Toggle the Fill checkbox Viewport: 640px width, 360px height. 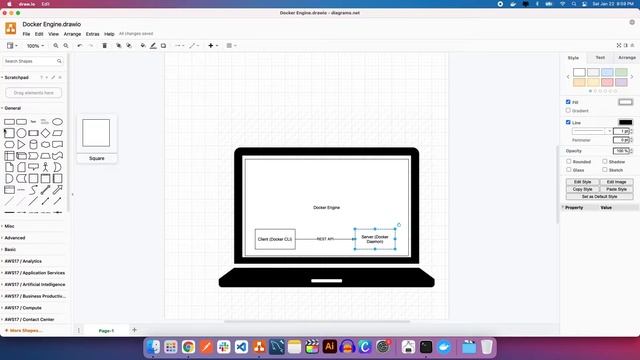[x=568, y=102]
